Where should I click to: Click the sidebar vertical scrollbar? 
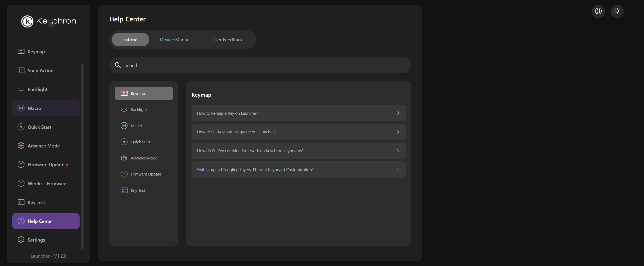(82, 156)
